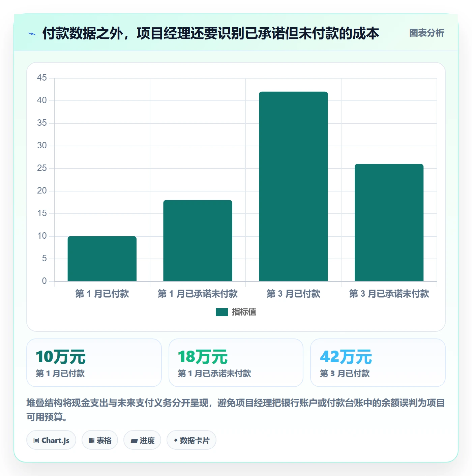Viewport: 472px width, 476px height.
Task: Click the paragraph starting 堆叠结构将现金支出
Action: (236, 410)
